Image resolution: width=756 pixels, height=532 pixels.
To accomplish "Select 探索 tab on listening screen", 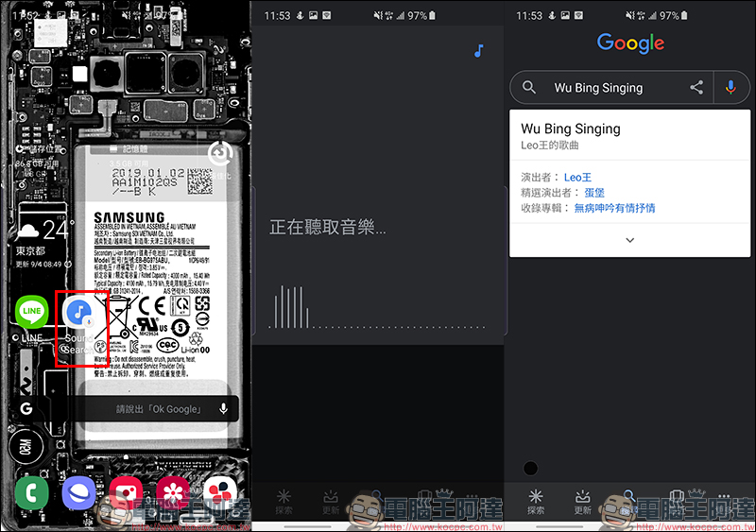I will 283,502.
